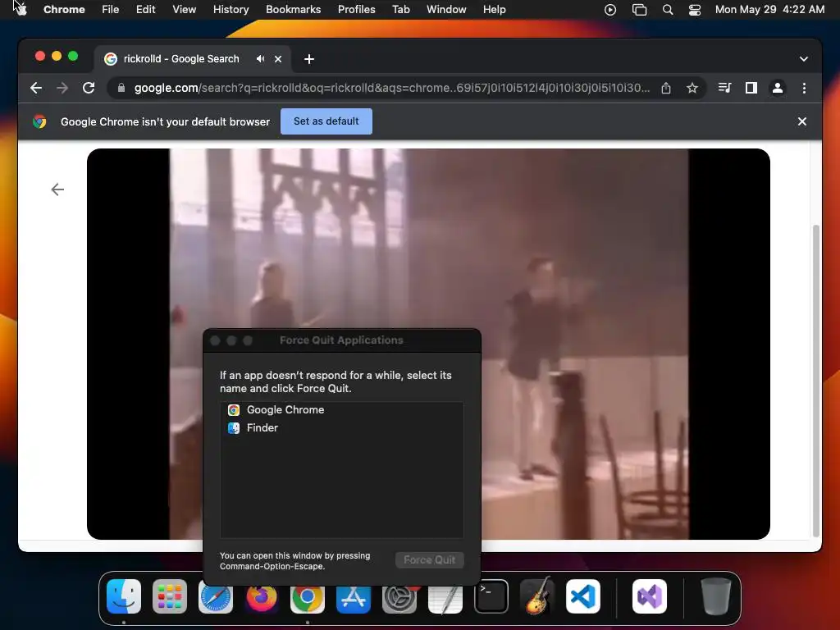The image size is (840, 630).
Task: Open the Chrome three-dot menu
Action: [x=804, y=88]
